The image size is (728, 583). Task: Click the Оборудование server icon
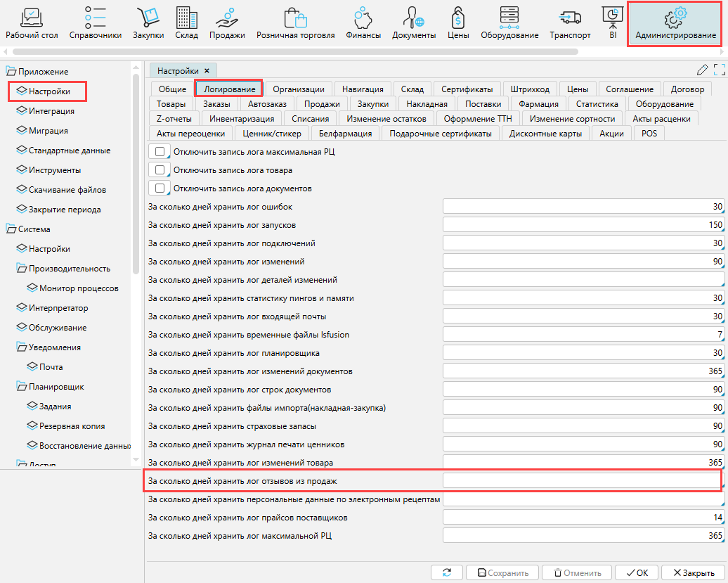coord(509,18)
